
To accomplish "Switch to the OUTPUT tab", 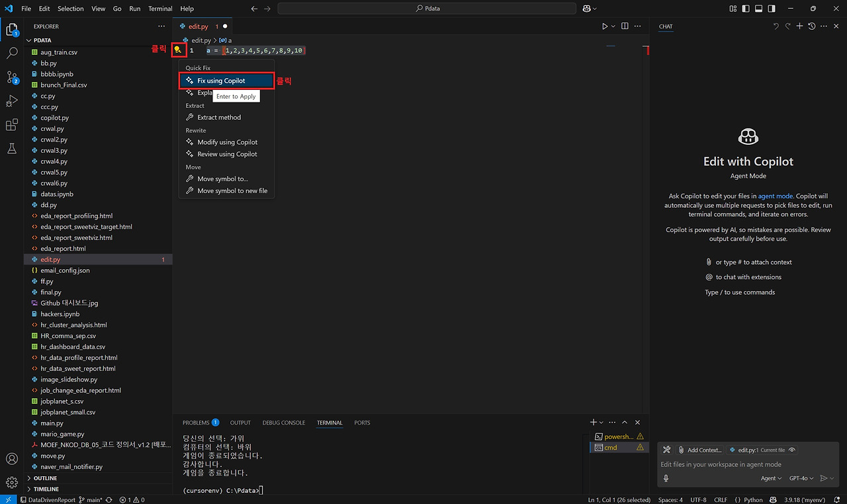I will [x=240, y=423].
